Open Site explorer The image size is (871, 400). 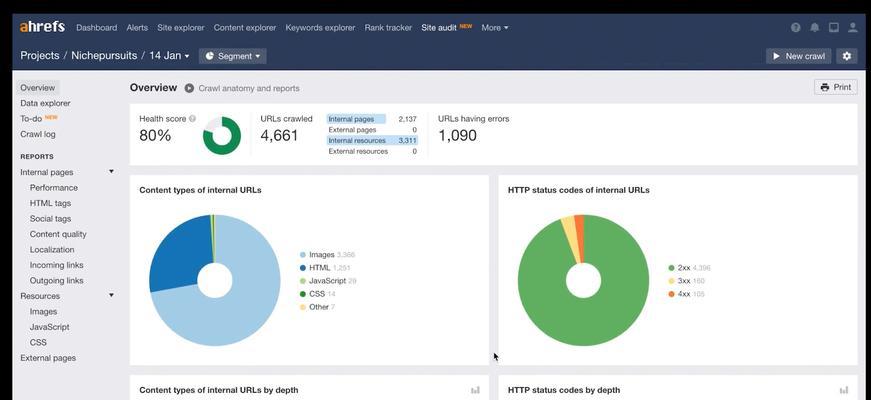181,27
